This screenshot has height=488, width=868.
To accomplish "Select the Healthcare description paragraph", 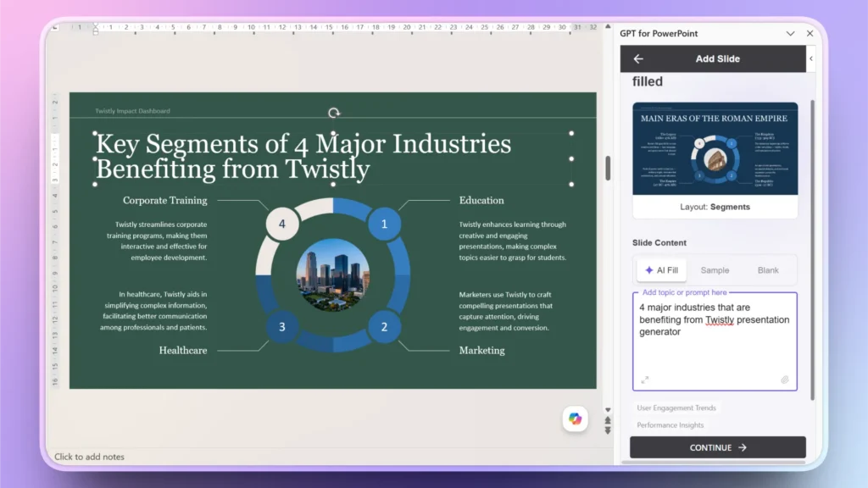I will click(153, 310).
